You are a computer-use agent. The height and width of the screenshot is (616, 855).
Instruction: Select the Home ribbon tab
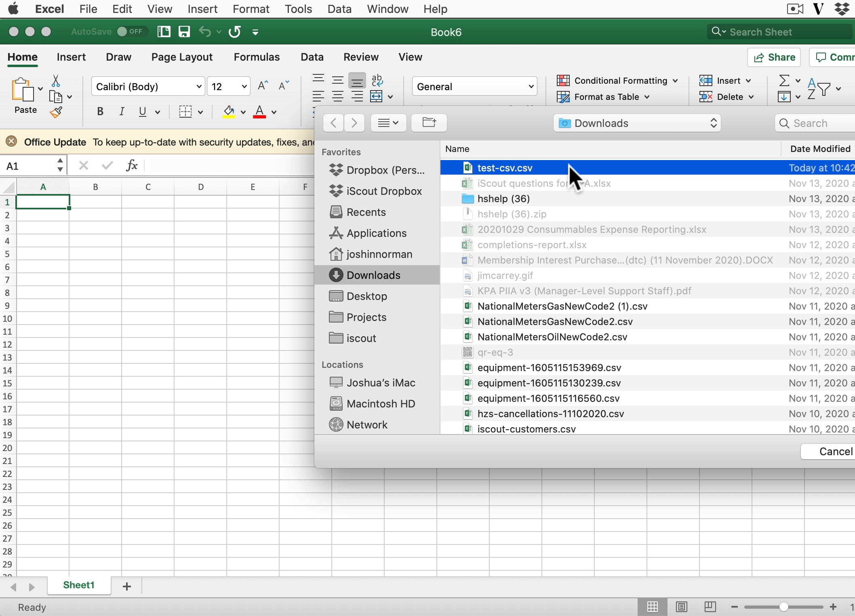[22, 57]
